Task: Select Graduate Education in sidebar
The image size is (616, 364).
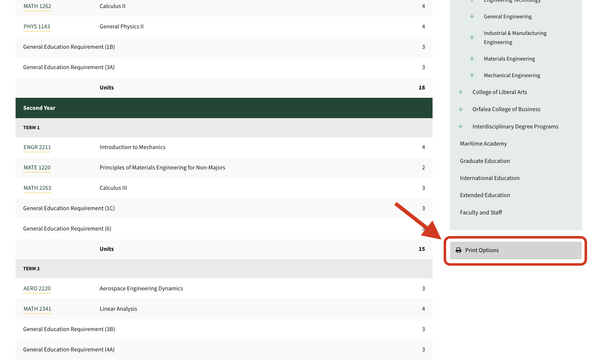Action: click(485, 161)
